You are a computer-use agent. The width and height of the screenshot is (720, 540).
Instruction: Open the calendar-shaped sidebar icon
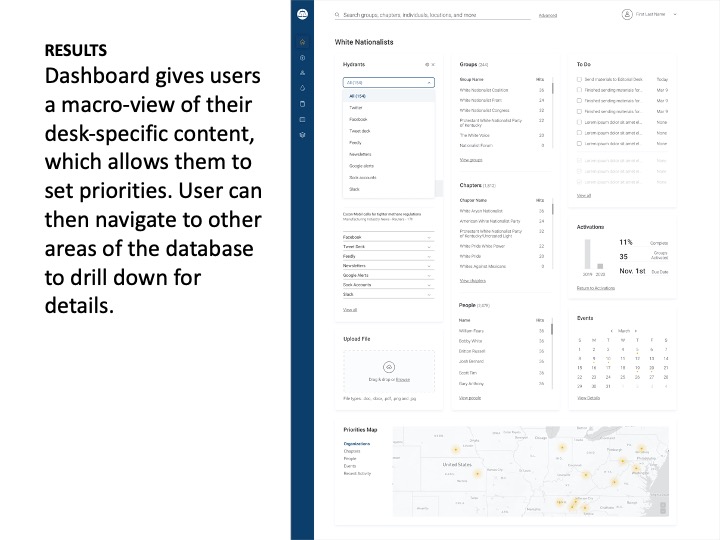[303, 104]
